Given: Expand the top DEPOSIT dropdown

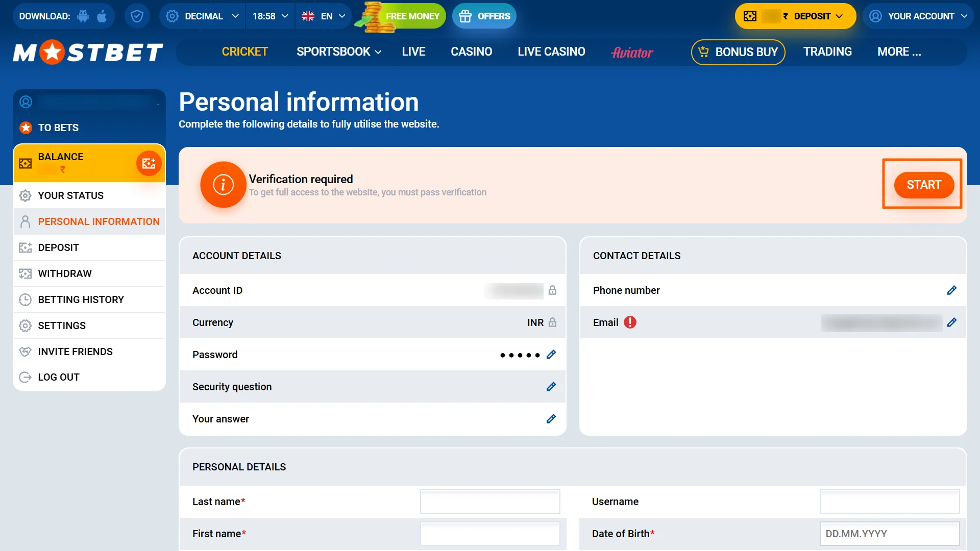Looking at the screenshot, I should click(795, 16).
